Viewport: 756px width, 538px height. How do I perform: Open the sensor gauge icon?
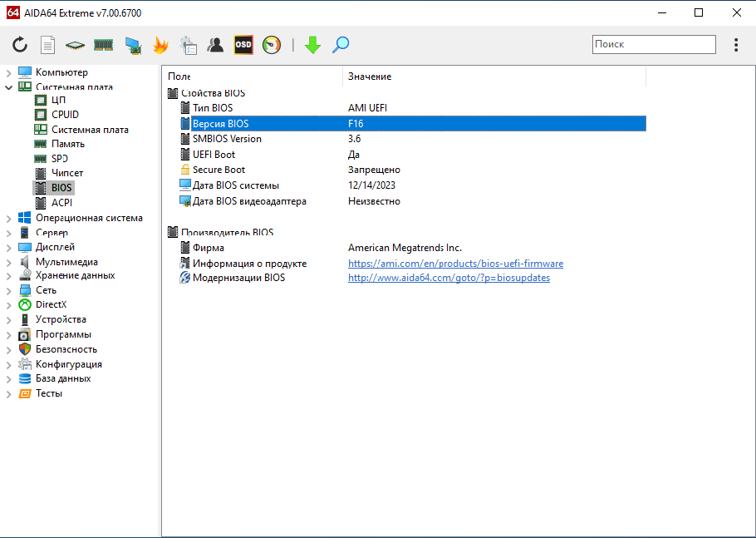272,45
